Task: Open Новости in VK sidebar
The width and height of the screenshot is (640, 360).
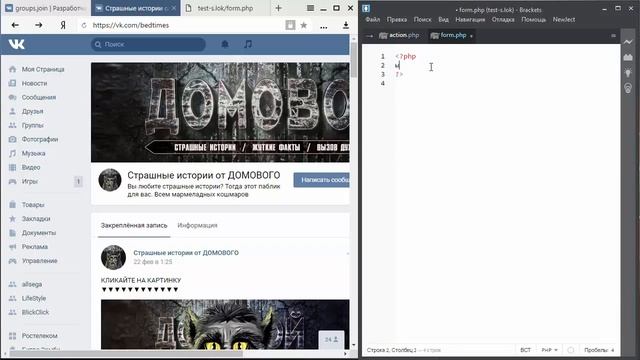Action: (x=34, y=83)
